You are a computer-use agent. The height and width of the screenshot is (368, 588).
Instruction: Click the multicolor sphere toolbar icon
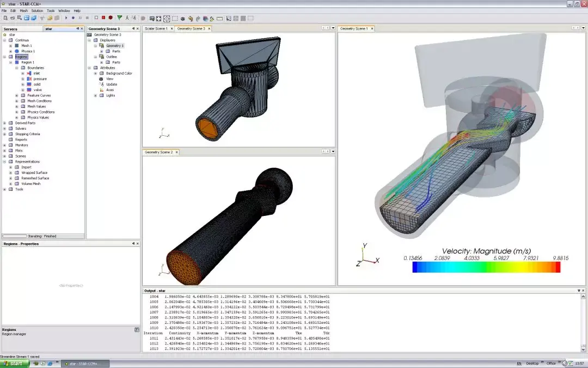[205, 18]
